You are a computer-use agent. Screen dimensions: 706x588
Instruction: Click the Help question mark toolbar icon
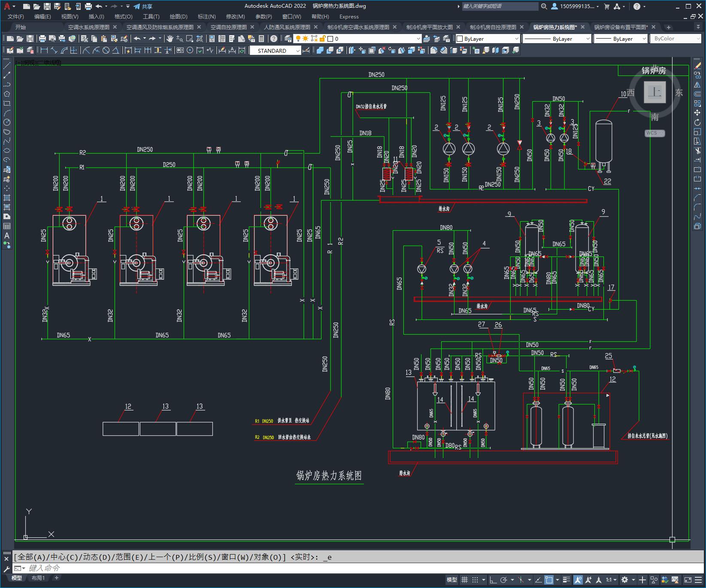click(274, 39)
